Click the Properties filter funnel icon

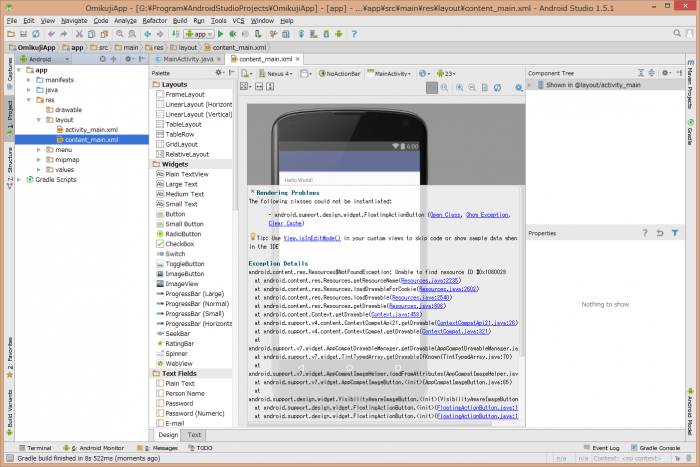click(675, 233)
